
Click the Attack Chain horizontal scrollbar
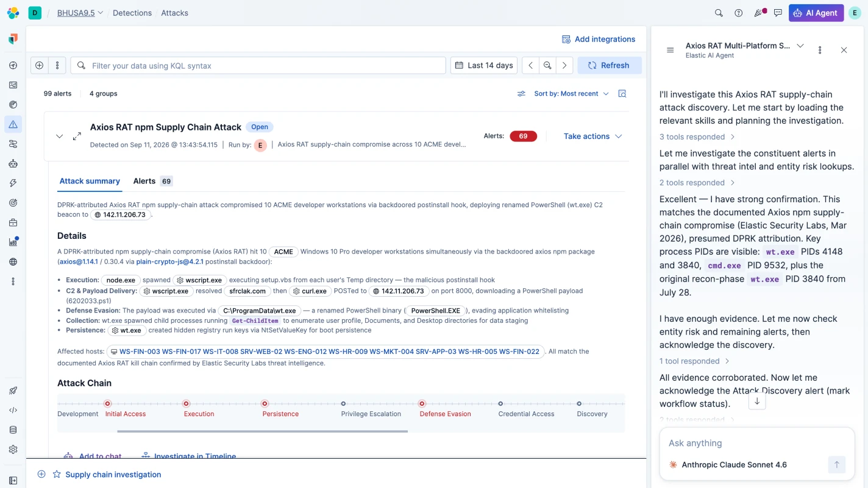(x=262, y=431)
